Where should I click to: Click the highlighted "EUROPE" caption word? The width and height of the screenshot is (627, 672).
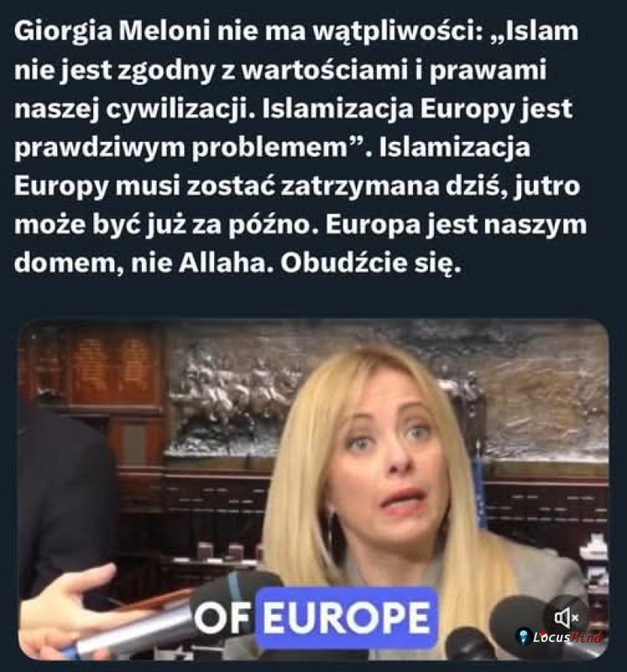coord(346,617)
